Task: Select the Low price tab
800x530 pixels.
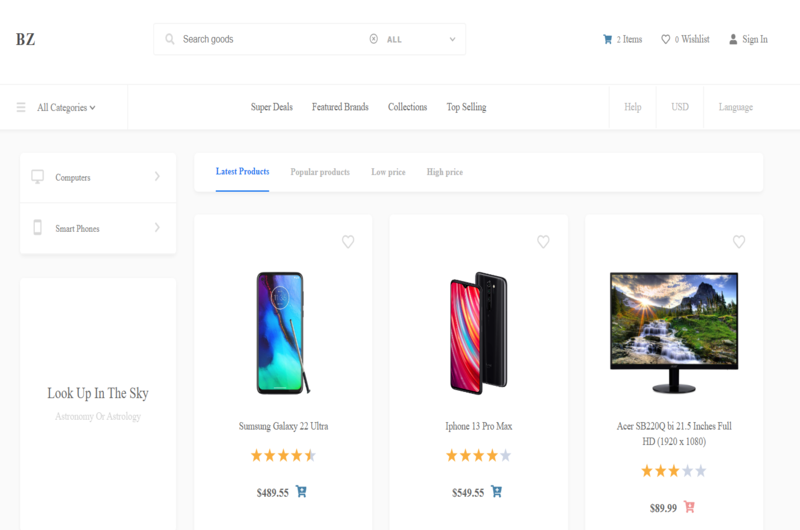Action: coord(388,172)
